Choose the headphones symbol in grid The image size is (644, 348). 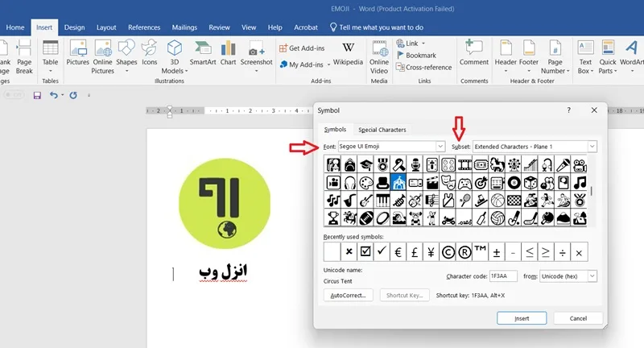pyautogui.click(x=349, y=182)
